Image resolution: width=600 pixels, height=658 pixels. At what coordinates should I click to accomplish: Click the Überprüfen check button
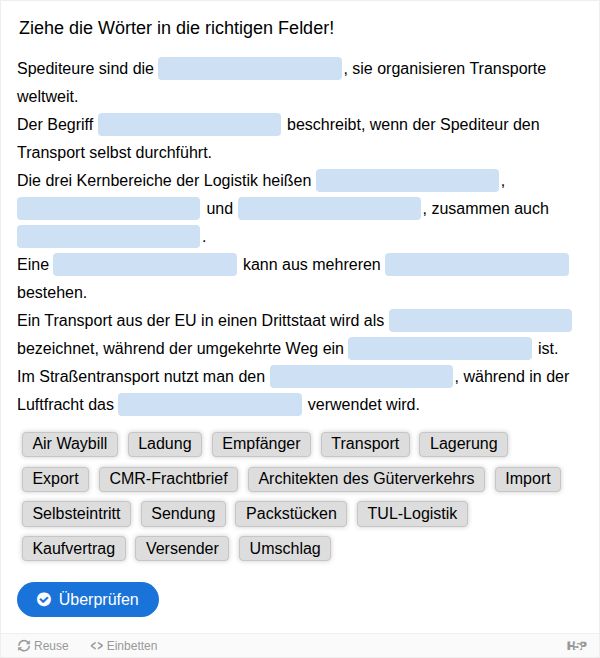point(88,599)
